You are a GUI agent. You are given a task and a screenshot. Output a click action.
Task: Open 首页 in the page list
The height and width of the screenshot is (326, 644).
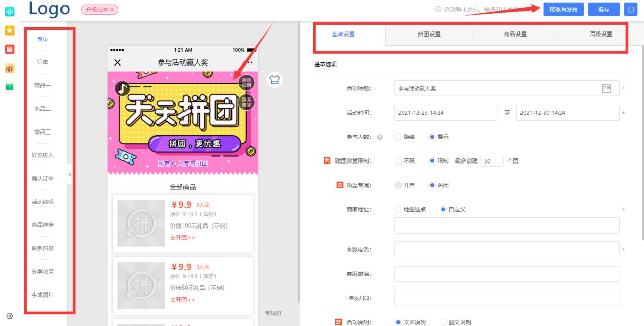point(43,39)
